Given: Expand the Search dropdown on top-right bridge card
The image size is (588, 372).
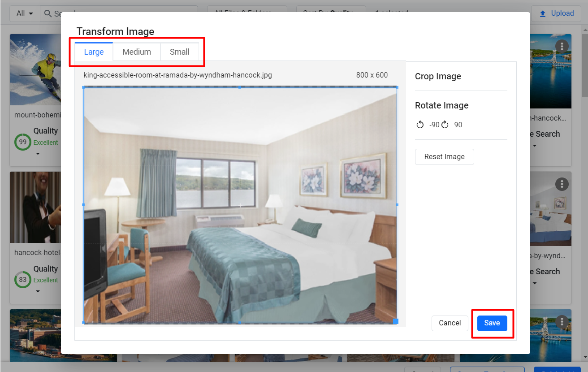Looking at the screenshot, I should click(535, 146).
